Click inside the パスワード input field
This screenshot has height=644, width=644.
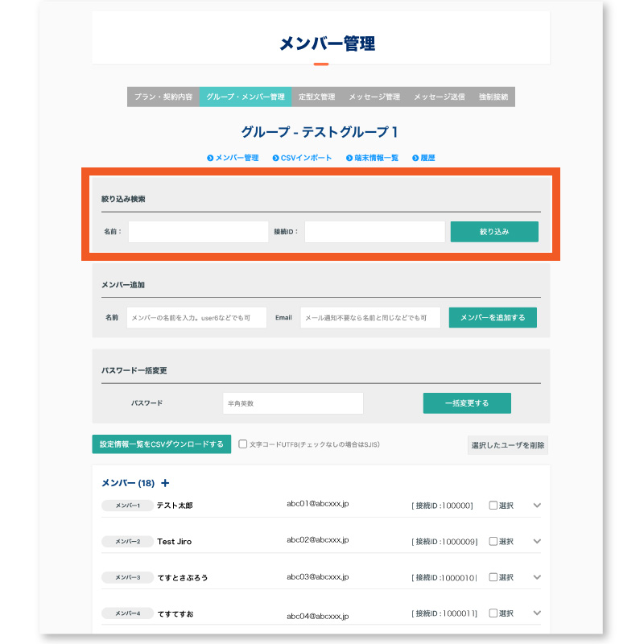(294, 402)
